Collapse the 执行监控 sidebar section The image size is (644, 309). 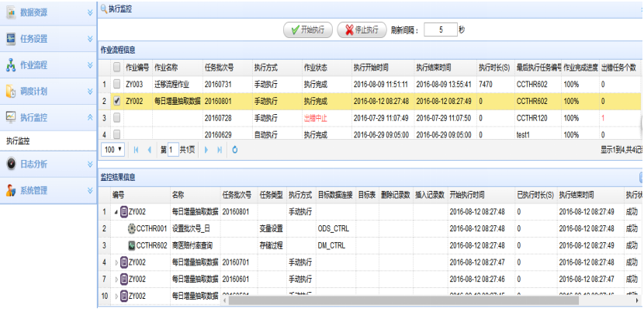click(90, 118)
